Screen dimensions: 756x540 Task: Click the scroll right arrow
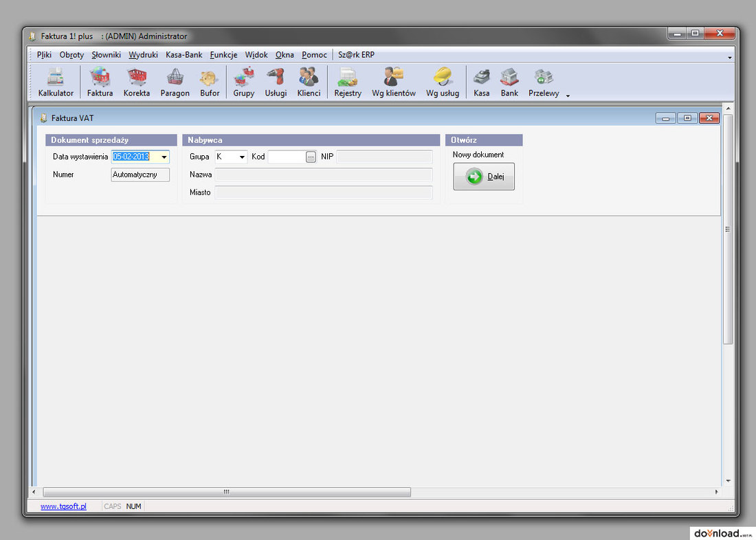[716, 492]
